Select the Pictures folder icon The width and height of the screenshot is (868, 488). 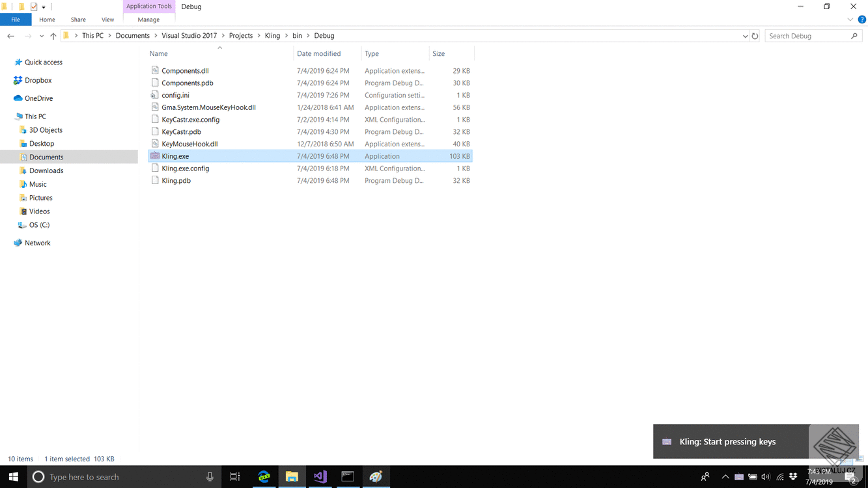click(x=23, y=198)
